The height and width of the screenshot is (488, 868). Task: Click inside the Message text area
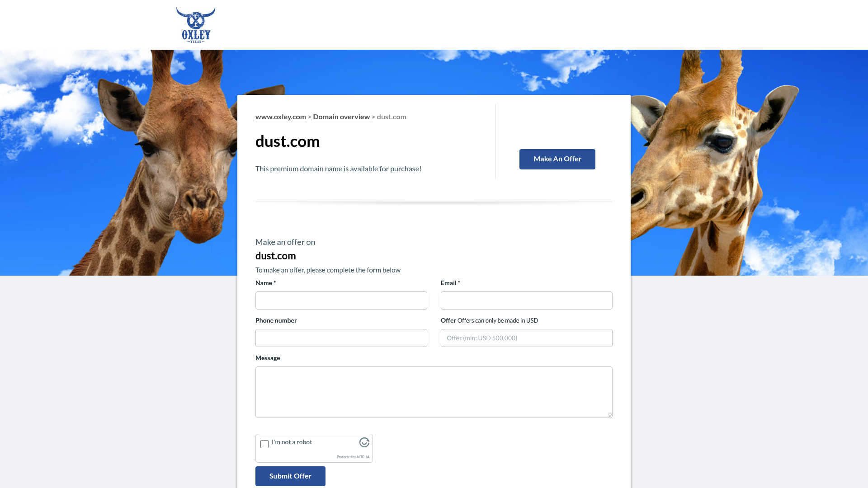[x=434, y=392]
